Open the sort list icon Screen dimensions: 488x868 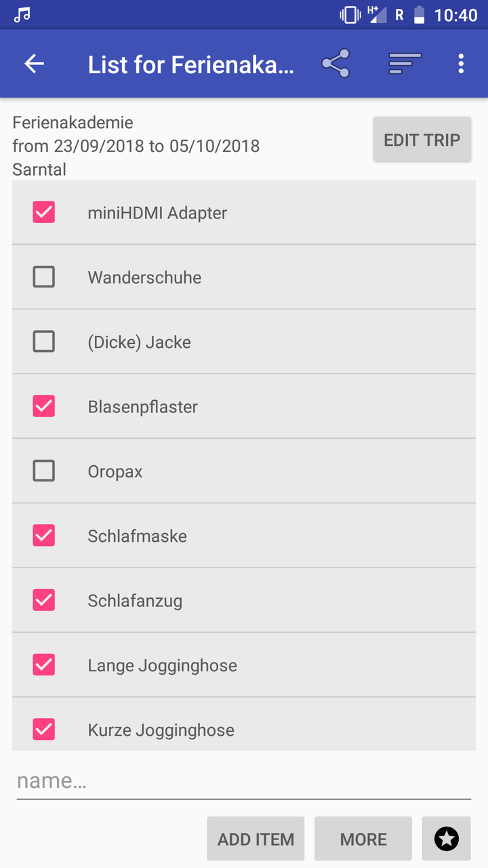405,64
